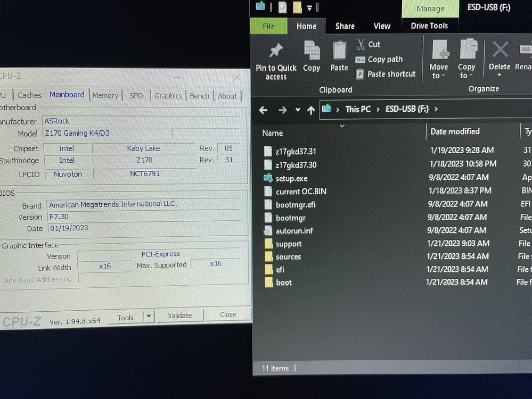Select the setup.exe file
532x399 pixels.
[291, 178]
